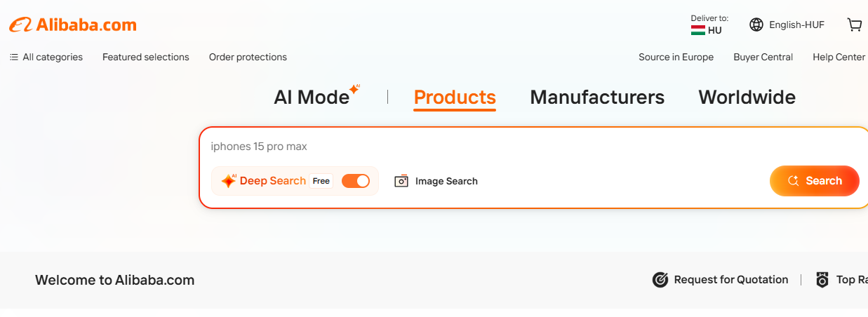Open the Order protections link

coord(248,57)
